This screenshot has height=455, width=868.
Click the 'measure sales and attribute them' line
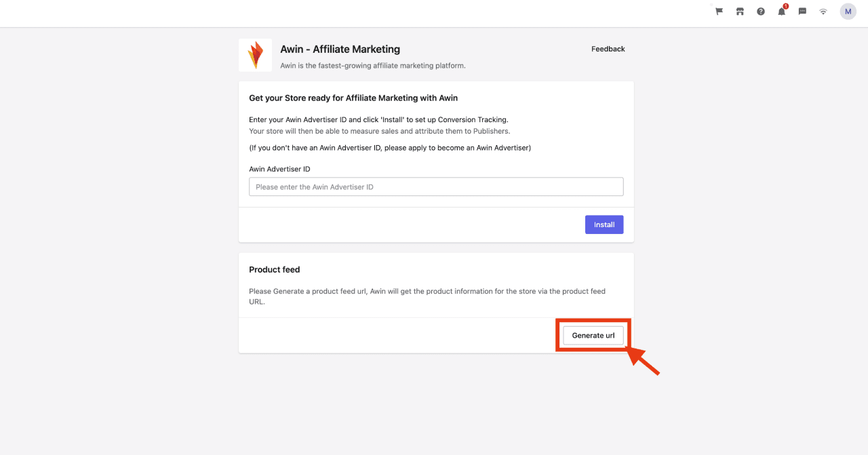(x=380, y=131)
